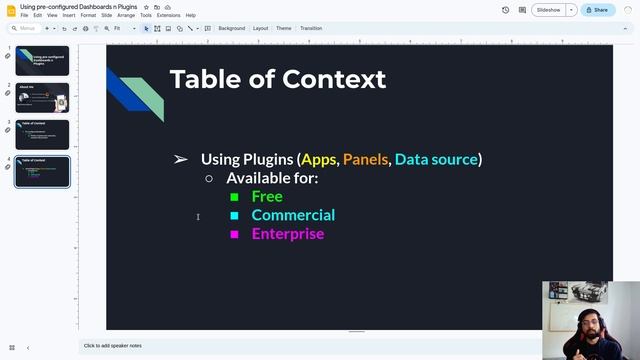Image resolution: width=640 pixels, height=360 pixels.
Task: Click link icon beside slide 1
Action: coord(8,56)
